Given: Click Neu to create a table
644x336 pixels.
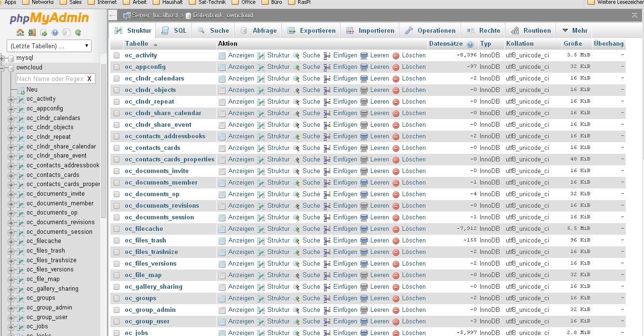Looking at the screenshot, I should pos(32,90).
